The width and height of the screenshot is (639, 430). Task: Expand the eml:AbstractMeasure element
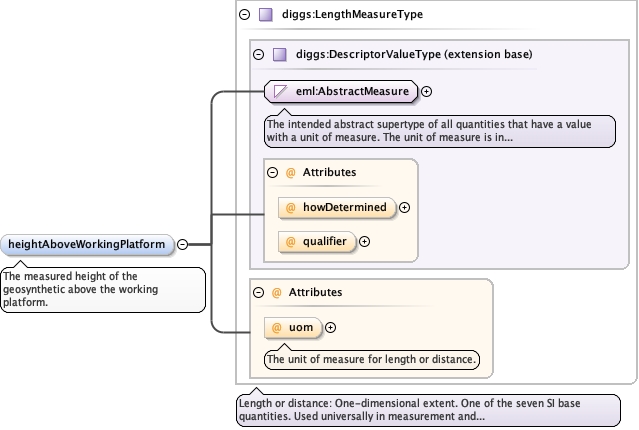426,91
